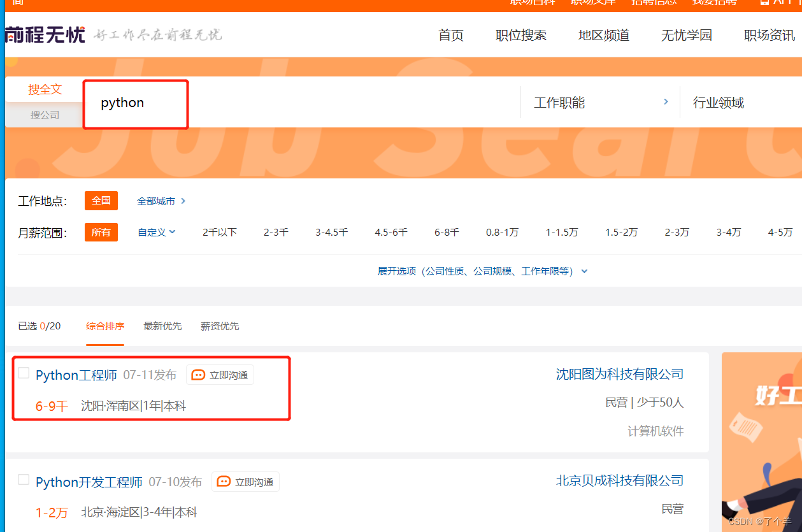802x532 pixels.
Task: Go to 职位搜索 in the navigation
Action: pos(521,35)
